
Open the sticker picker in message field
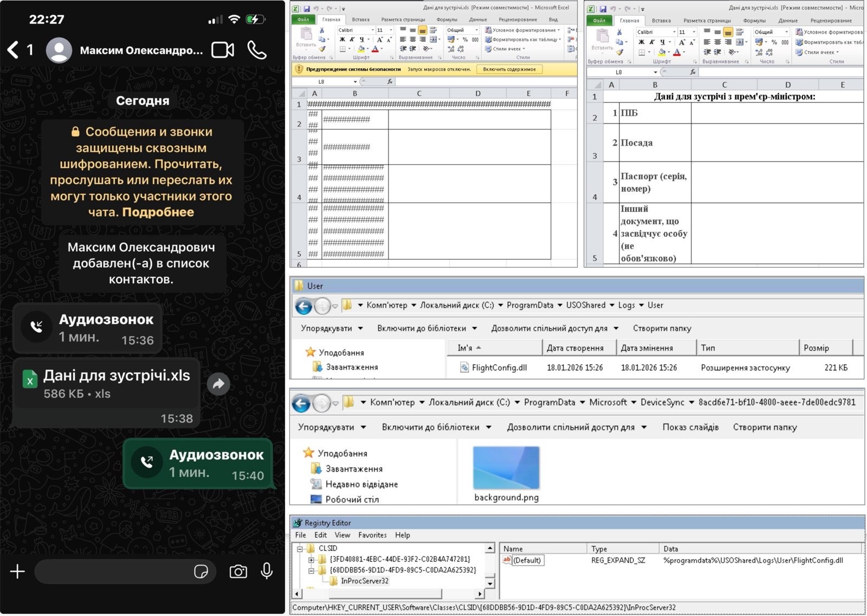pos(201,572)
